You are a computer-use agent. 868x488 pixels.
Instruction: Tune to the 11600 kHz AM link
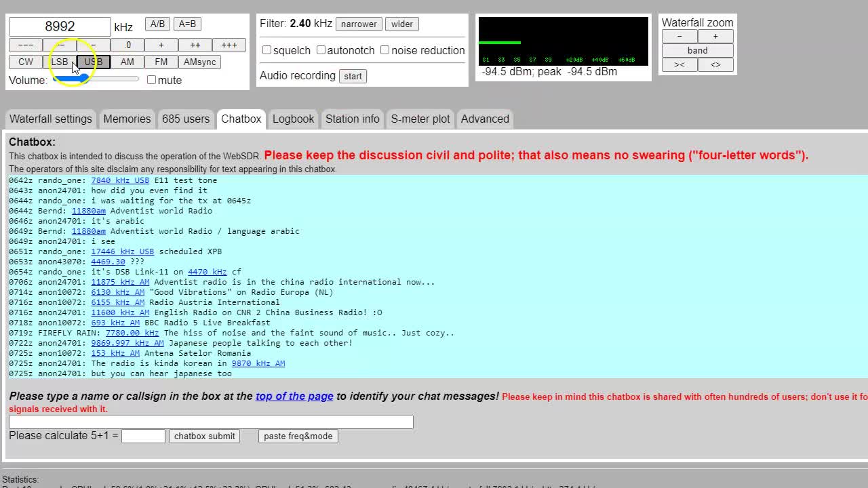pyautogui.click(x=120, y=312)
